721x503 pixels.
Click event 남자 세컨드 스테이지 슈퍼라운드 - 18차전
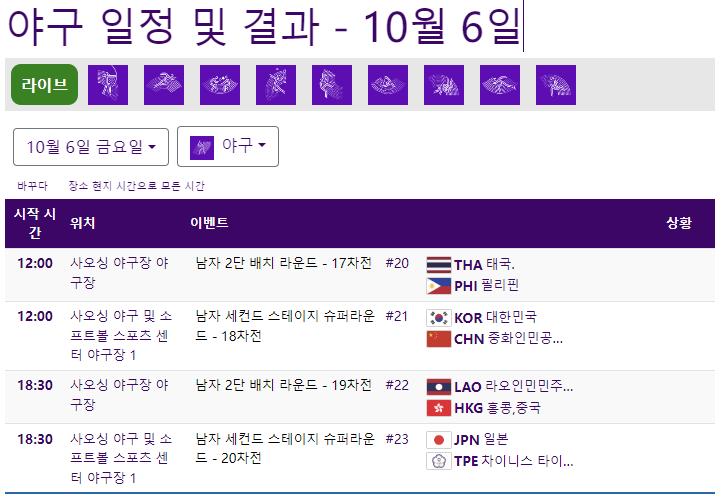tap(285, 326)
